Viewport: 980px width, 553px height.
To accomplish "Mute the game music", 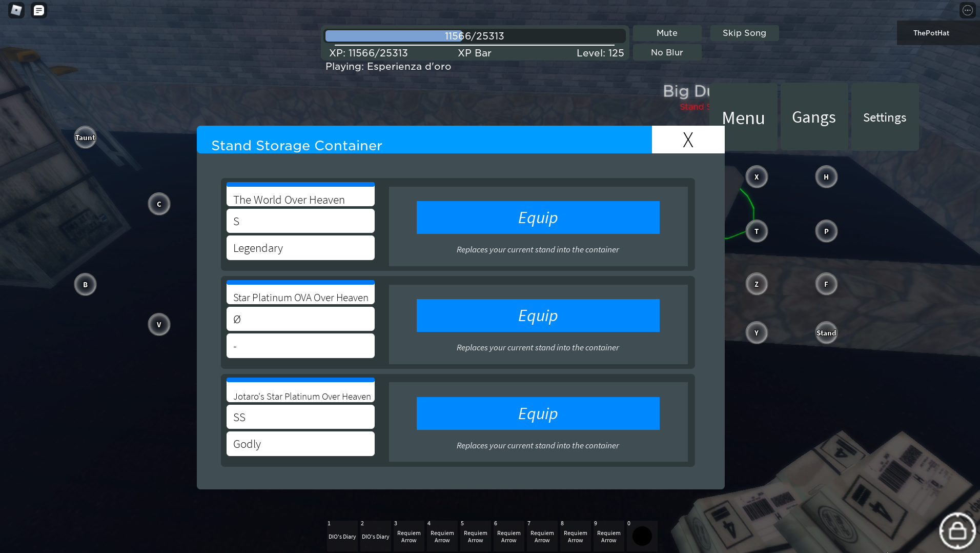I will coord(667,33).
